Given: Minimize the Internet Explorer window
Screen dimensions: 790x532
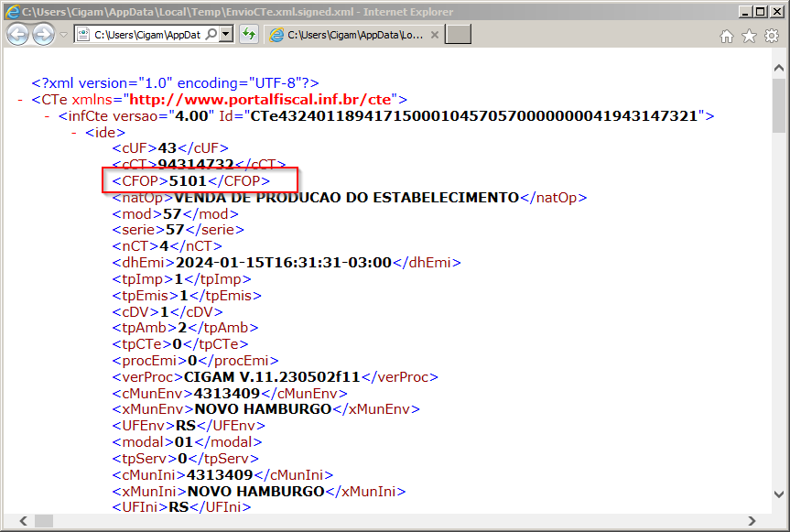Looking at the screenshot, I should [x=745, y=11].
